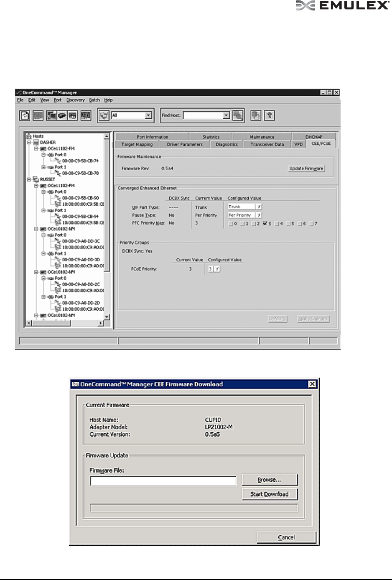Click NIC icon for 00-00-C9-5B-CB-90

[x=58, y=198]
